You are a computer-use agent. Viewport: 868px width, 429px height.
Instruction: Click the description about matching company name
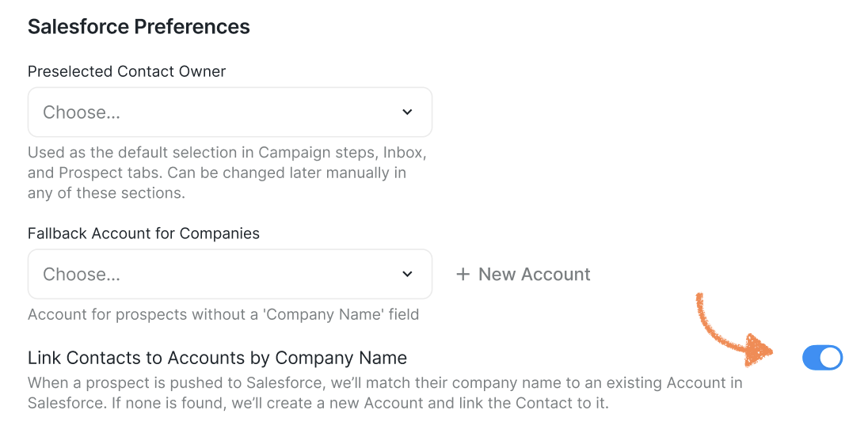[385, 393]
